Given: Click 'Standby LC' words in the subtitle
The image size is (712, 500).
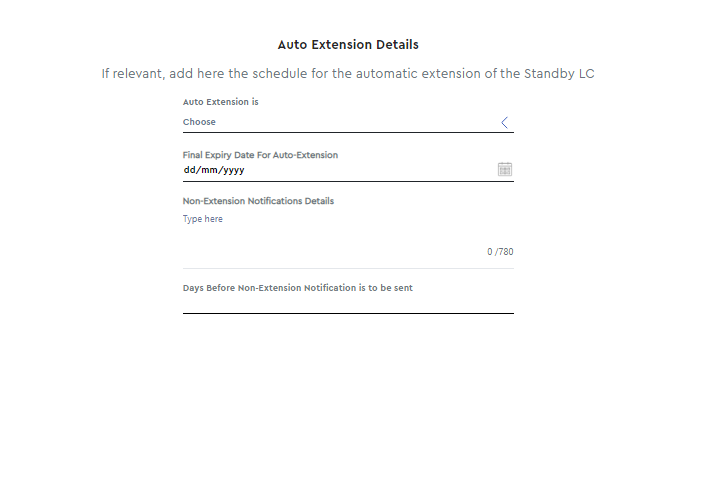Looking at the screenshot, I should [x=559, y=74].
